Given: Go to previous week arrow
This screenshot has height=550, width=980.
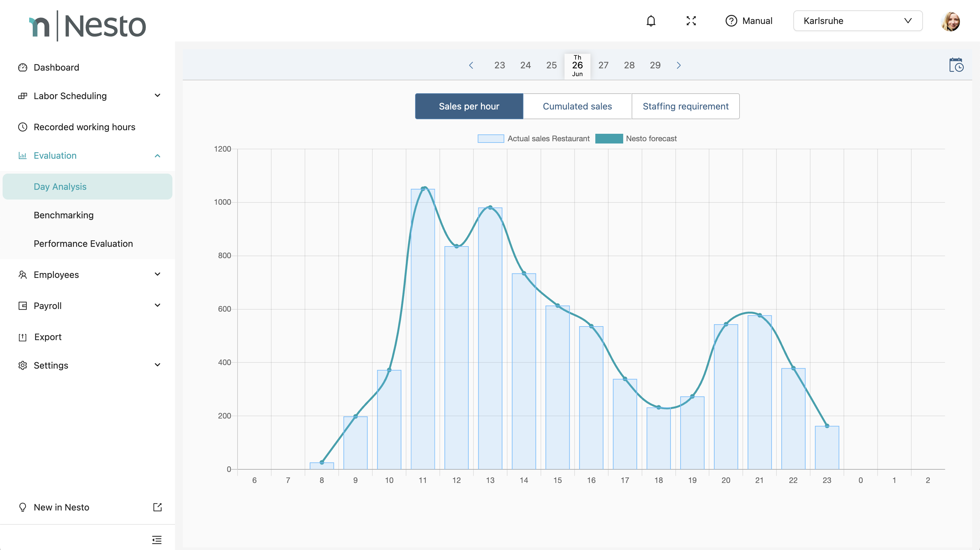Looking at the screenshot, I should (471, 65).
